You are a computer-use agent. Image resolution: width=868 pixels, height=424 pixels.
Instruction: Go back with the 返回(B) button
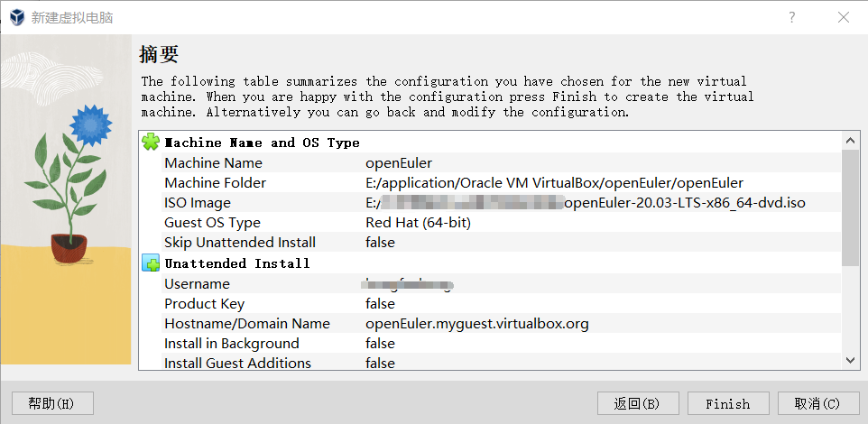pyautogui.click(x=638, y=403)
